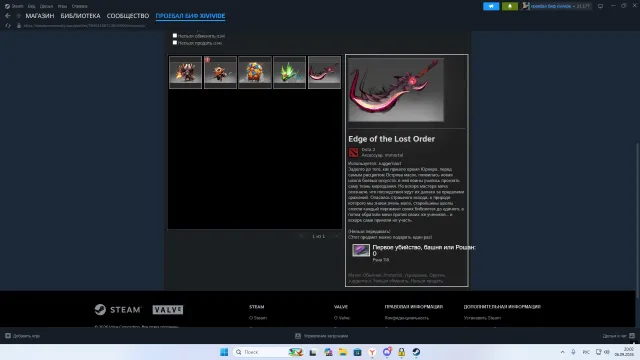The width and height of the screenshot is (640, 360).
Task: Select the first inventory item, a horned hero figure
Action: click(x=186, y=72)
